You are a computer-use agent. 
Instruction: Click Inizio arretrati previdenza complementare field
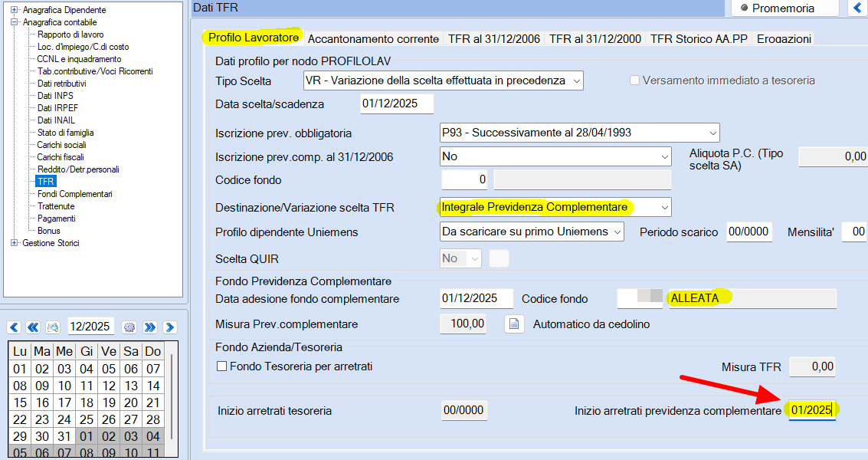(x=812, y=411)
